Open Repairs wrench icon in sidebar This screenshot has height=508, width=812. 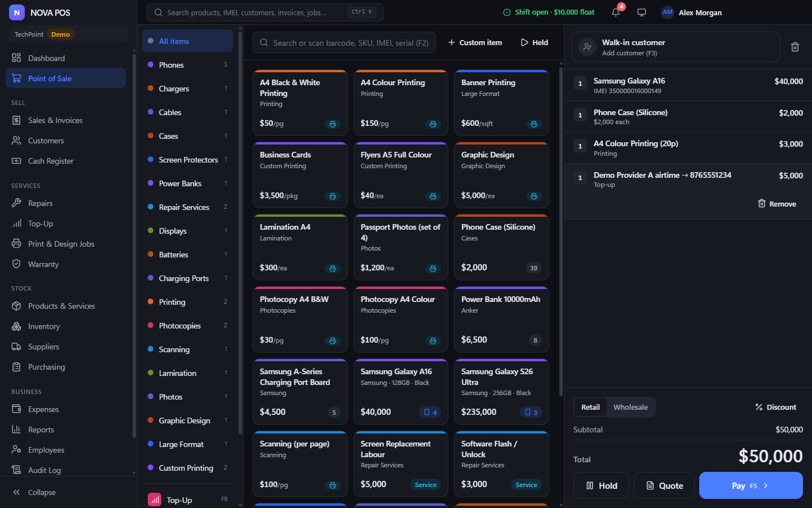pos(16,203)
